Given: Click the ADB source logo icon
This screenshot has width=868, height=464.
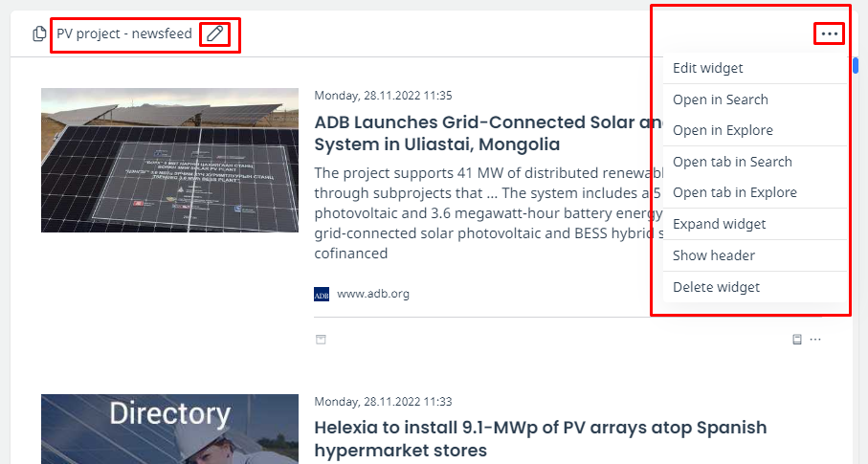Looking at the screenshot, I should click(322, 295).
